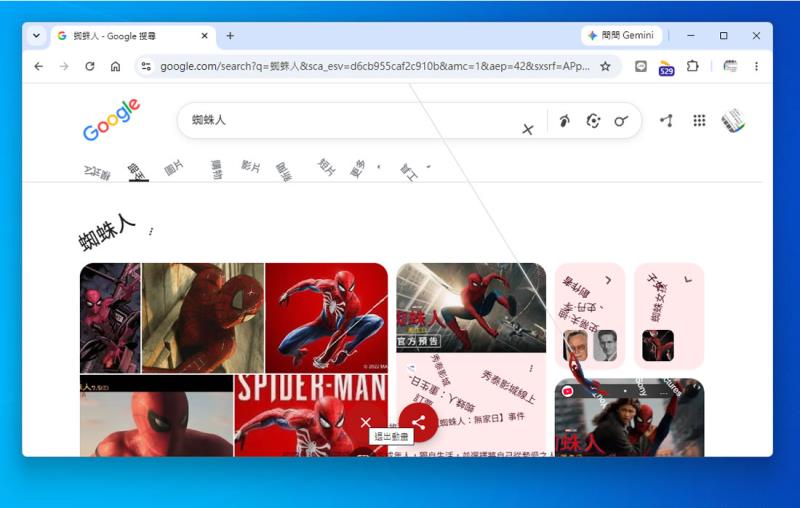This screenshot has height=508, width=800.
Task: View site information in address bar
Action: click(146, 66)
